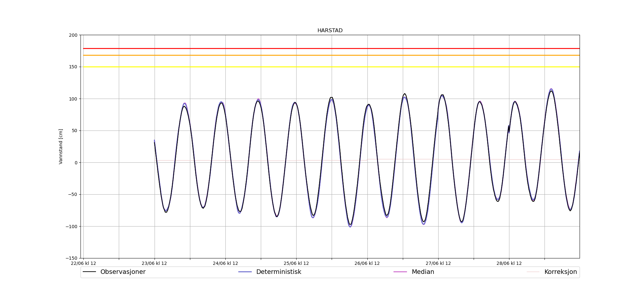644x290 pixels.
Task: Click the x-axis label 22/06 kl 12
Action: pos(83,264)
